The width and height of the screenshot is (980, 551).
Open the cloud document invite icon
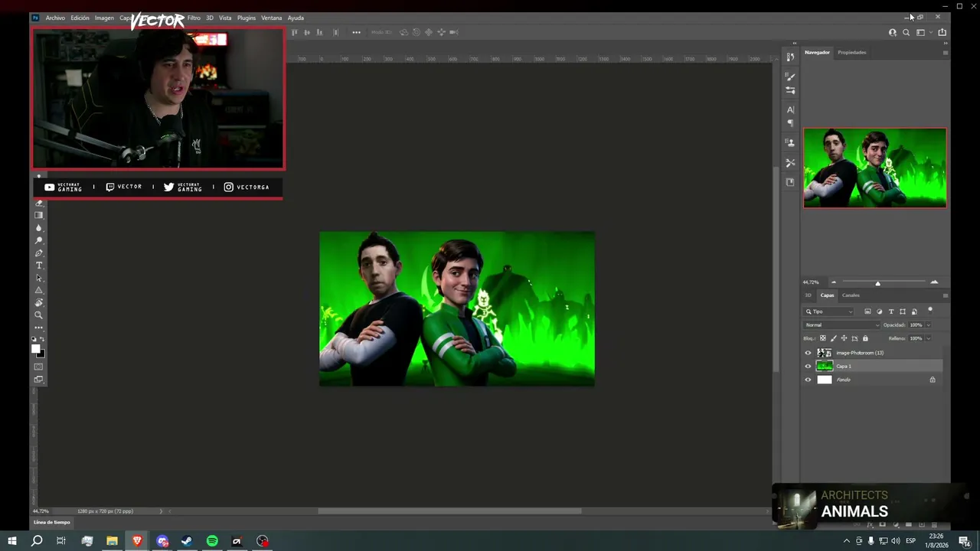coord(893,32)
